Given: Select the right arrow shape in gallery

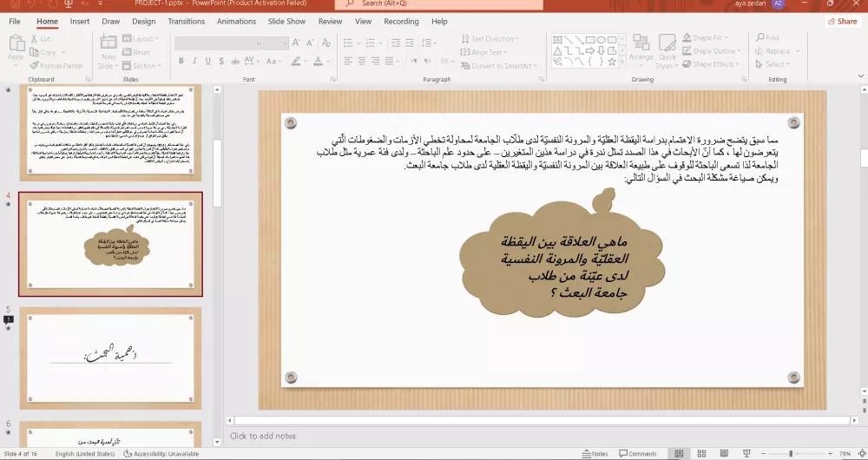Looking at the screenshot, I should click(590, 51).
